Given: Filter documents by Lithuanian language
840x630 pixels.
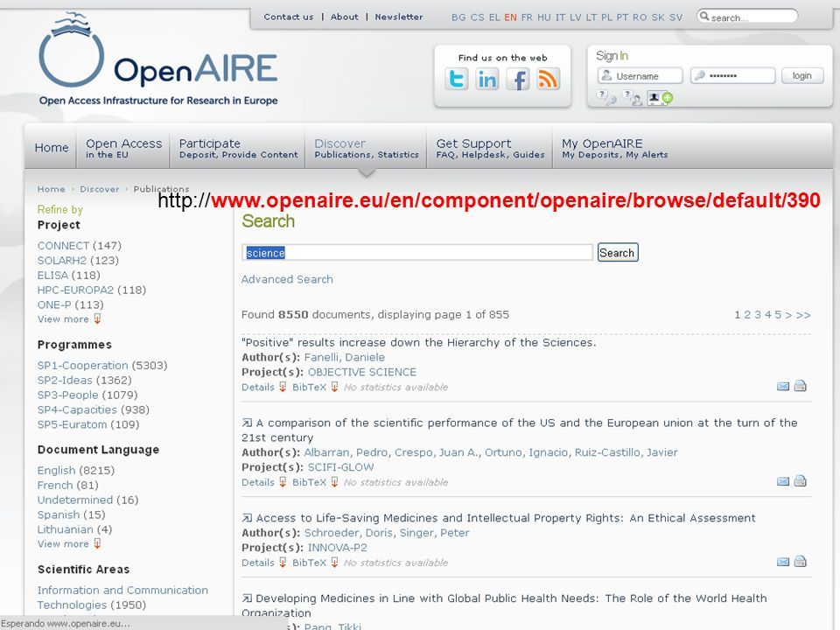Looking at the screenshot, I should click(x=66, y=529).
